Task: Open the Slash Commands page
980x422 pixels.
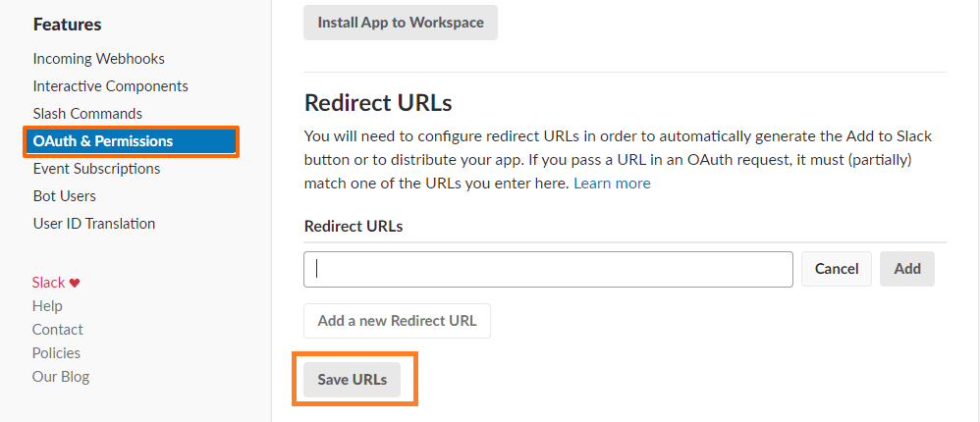Action: pos(87,114)
